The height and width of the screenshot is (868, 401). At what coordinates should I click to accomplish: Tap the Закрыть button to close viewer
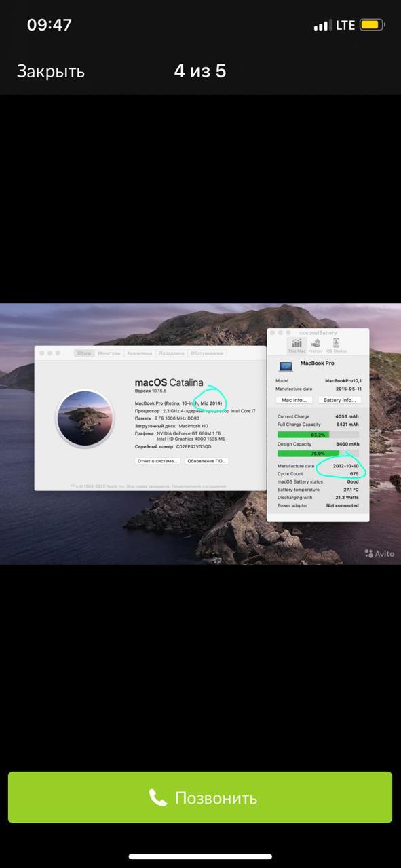50,71
